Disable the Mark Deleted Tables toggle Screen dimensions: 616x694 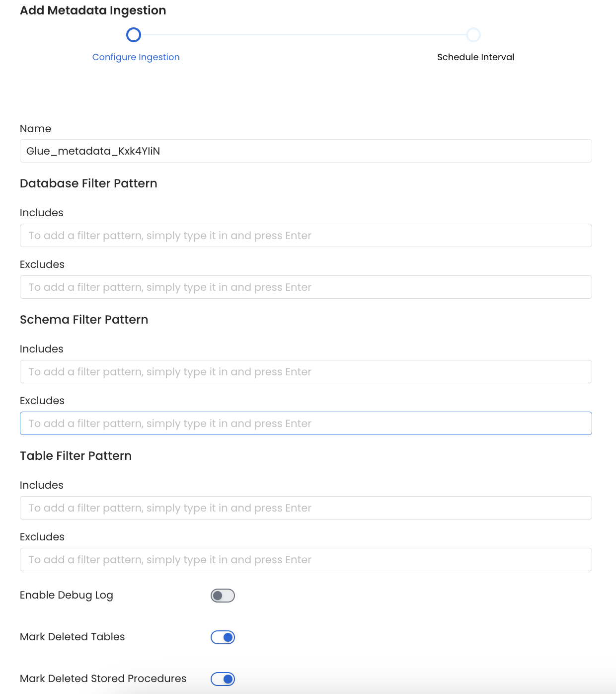(223, 637)
